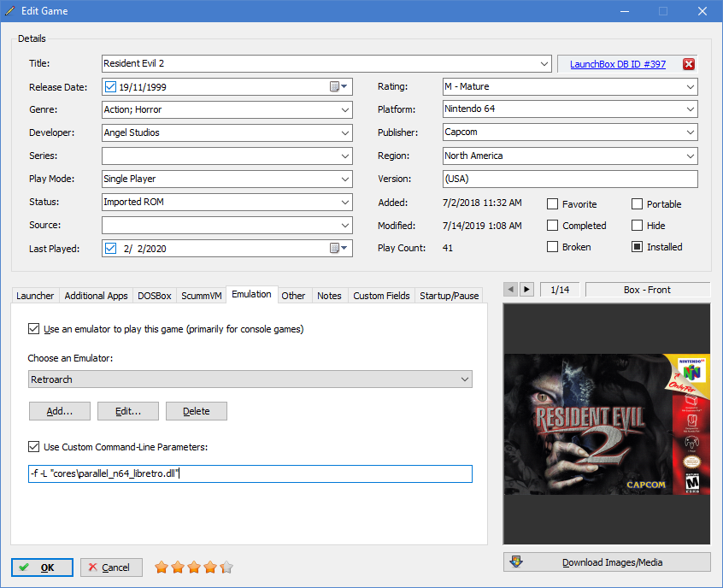Image resolution: width=723 pixels, height=588 pixels.
Task: Set the rating to four stars
Action: coord(210,567)
